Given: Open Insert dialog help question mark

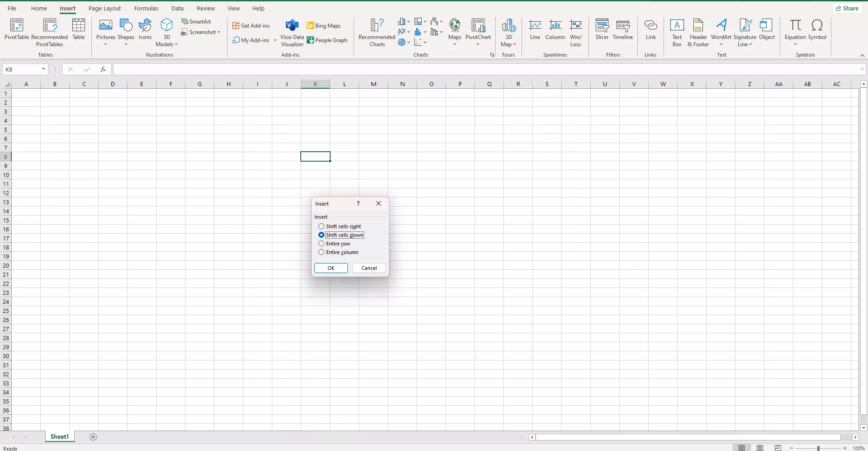Looking at the screenshot, I should point(358,203).
